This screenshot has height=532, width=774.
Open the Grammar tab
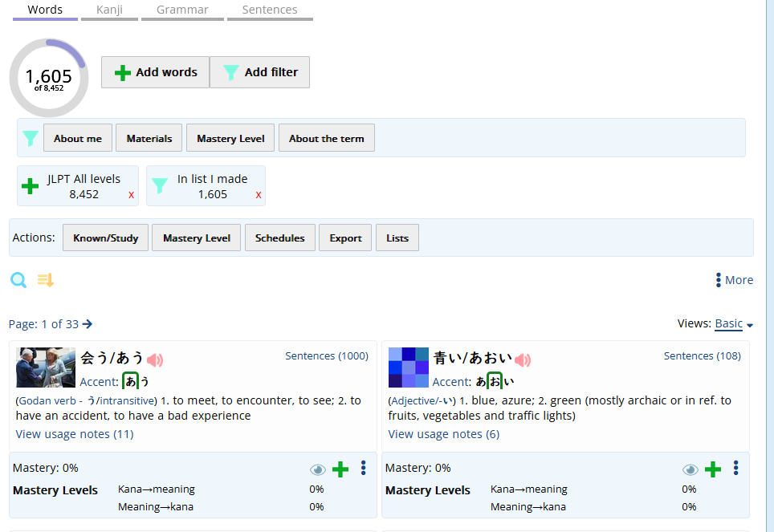[182, 10]
